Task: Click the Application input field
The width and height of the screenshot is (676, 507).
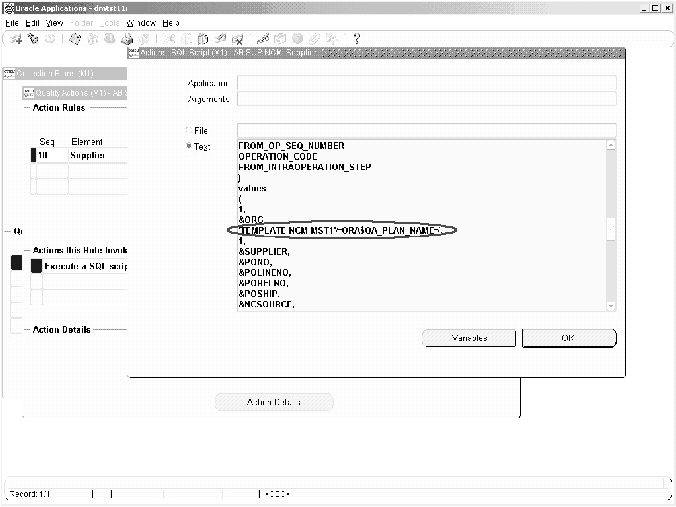Action: (x=426, y=83)
